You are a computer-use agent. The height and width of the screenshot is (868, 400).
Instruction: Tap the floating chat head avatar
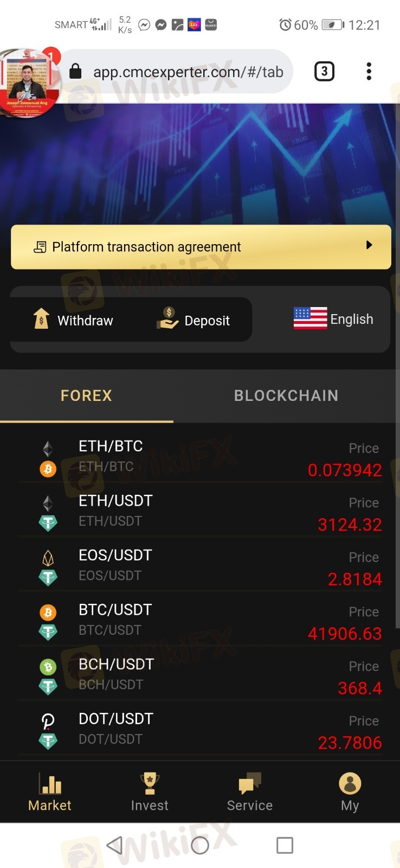[28, 81]
